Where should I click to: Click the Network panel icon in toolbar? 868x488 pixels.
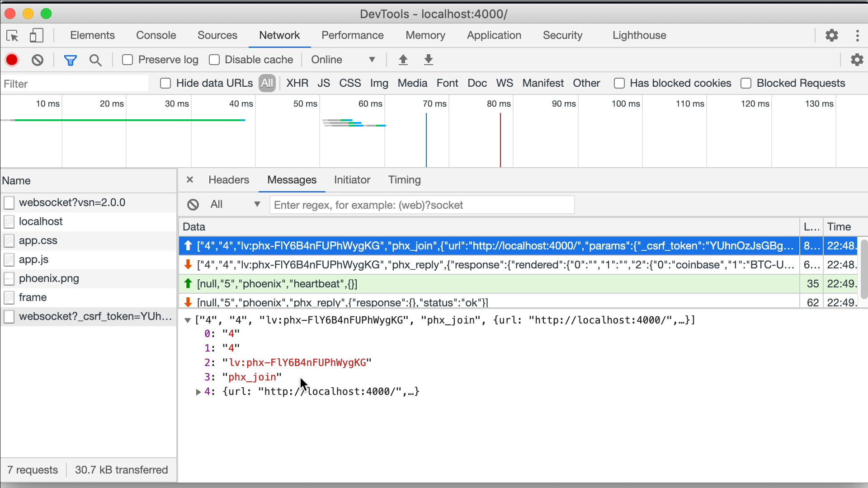coord(278,34)
